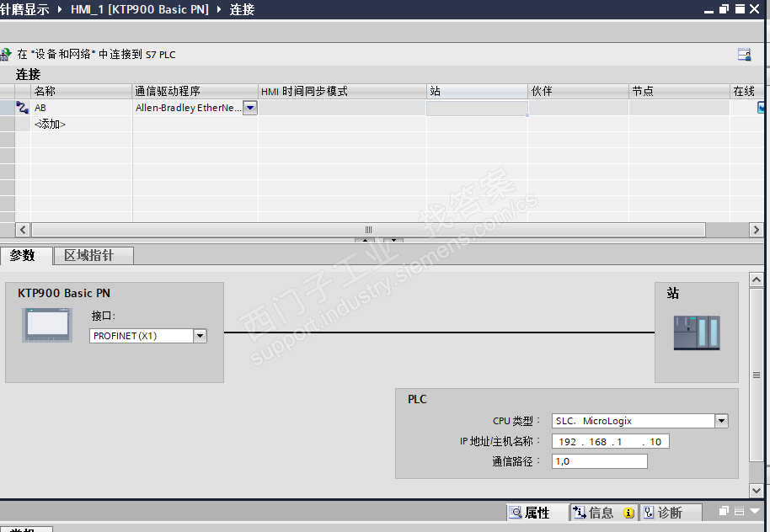The image size is (770, 532).
Task: Click the 连接 breadcrumb item
Action: (x=242, y=9)
